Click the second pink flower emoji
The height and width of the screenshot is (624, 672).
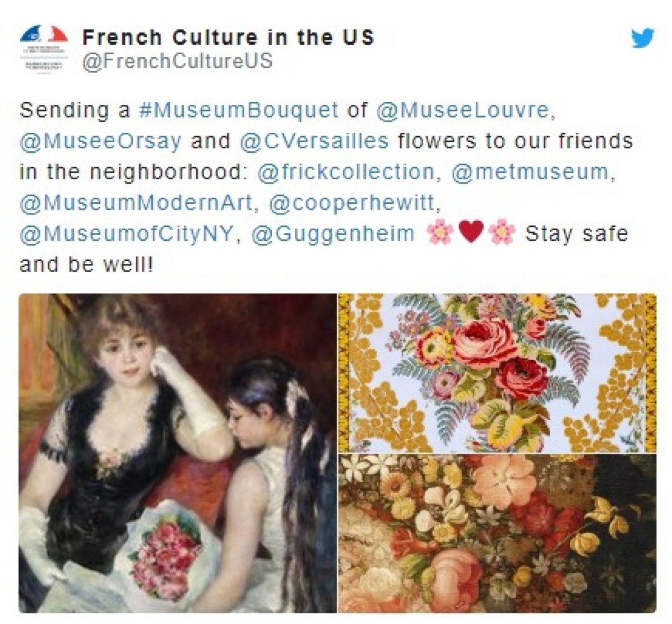502,234
